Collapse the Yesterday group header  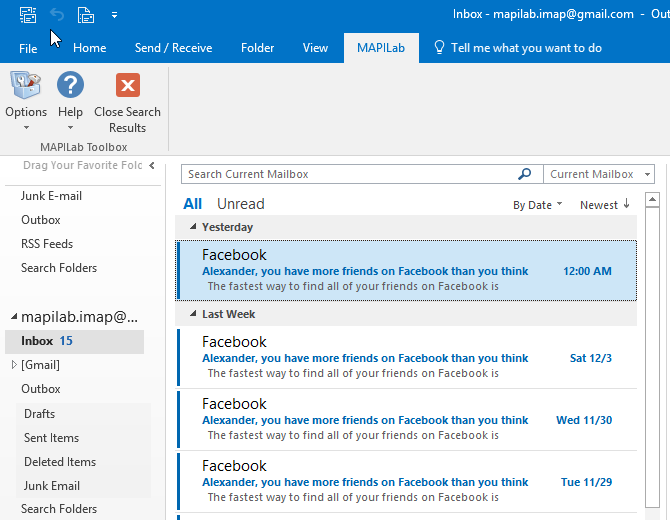click(193, 227)
